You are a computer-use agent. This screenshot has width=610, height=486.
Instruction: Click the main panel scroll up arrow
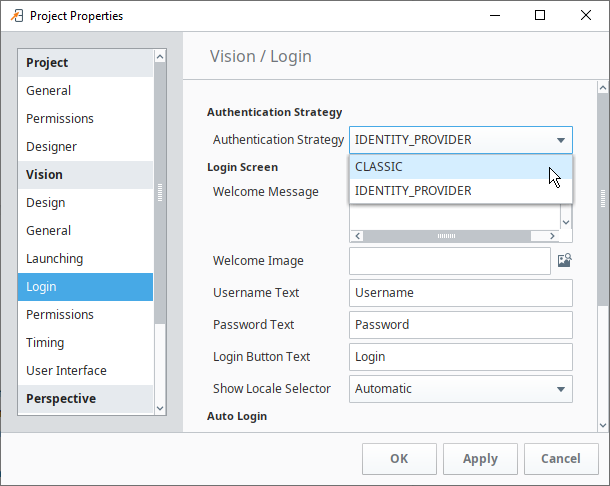click(603, 88)
